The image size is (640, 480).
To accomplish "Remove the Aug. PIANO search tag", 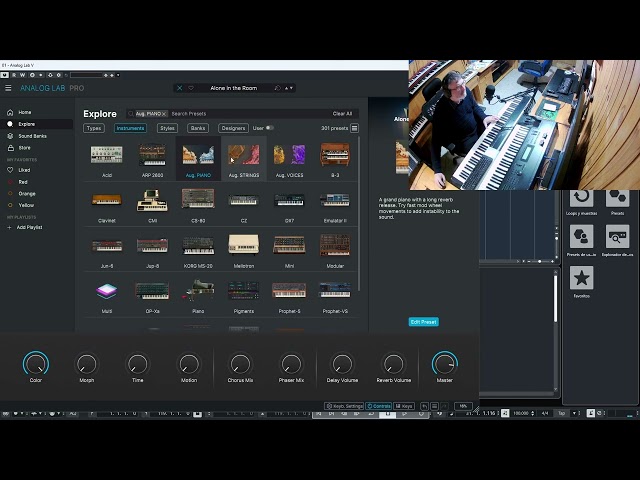I will pyautogui.click(x=164, y=114).
